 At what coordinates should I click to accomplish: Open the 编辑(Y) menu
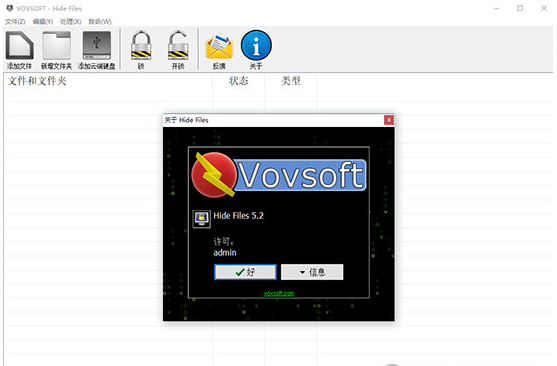coord(43,22)
